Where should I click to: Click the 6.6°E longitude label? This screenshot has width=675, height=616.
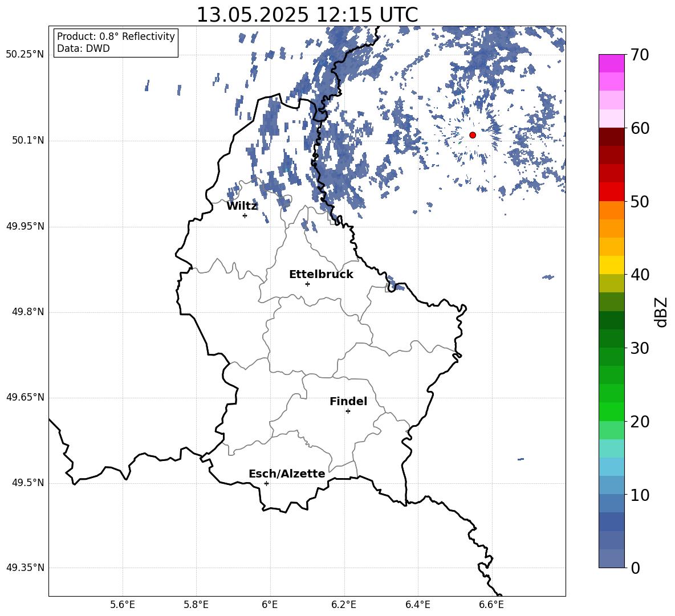coord(491,605)
